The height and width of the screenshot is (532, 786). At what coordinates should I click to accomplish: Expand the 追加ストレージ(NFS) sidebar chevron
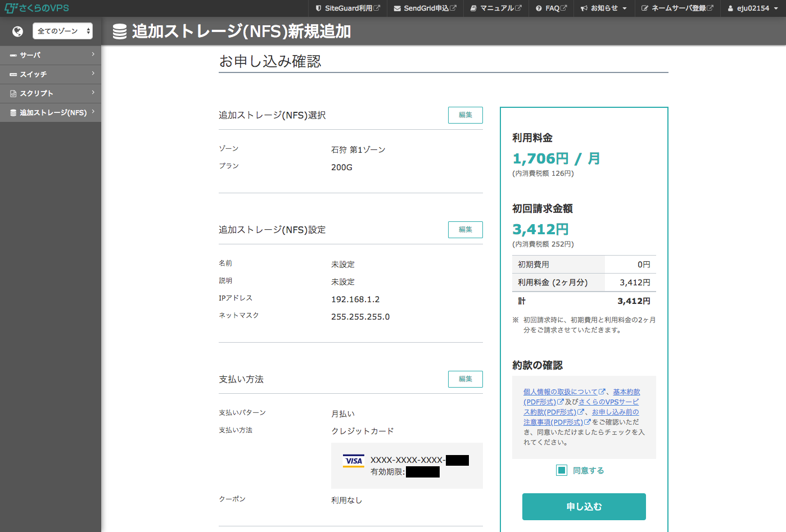point(93,111)
